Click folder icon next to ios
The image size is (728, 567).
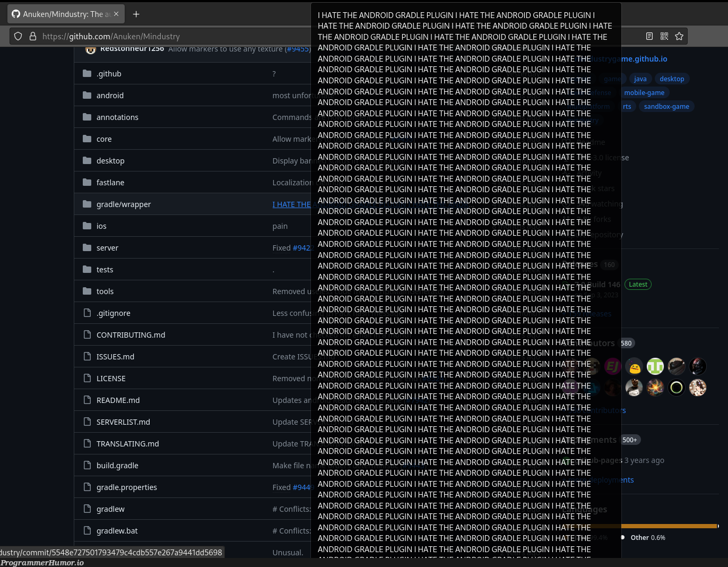coord(87,226)
